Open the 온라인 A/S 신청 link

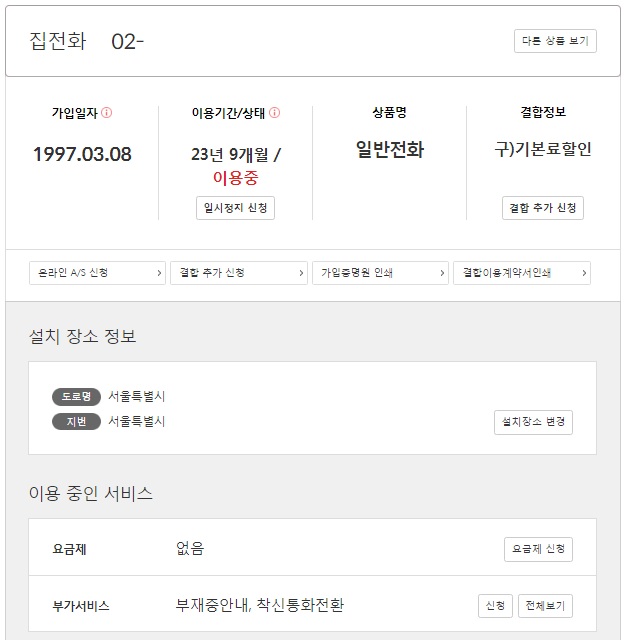97,273
